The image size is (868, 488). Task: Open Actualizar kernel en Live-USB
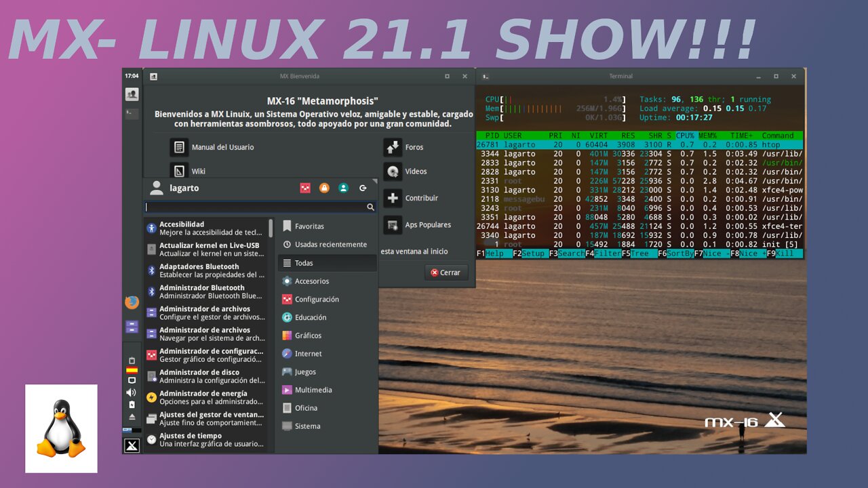tap(206, 249)
